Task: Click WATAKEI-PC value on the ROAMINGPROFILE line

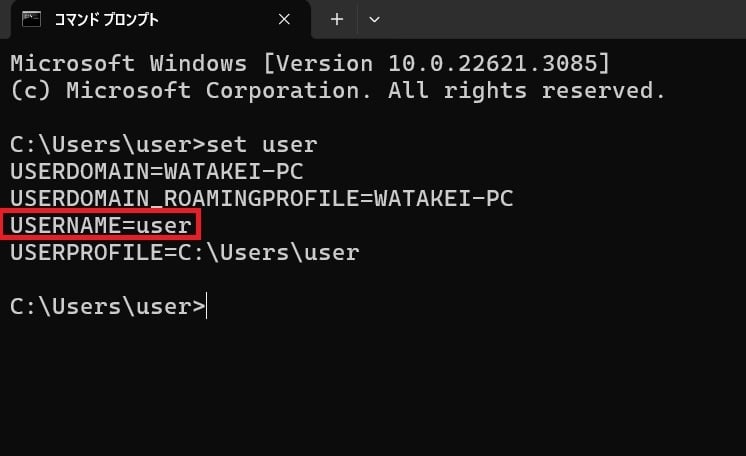Action: point(443,198)
